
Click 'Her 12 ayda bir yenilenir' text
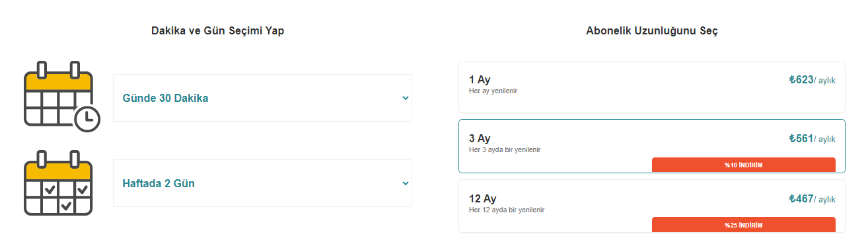(507, 210)
